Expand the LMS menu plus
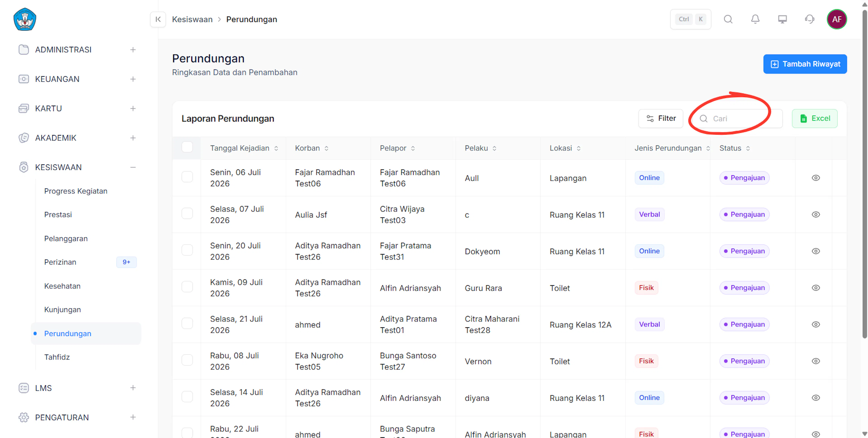868x438 pixels. tap(133, 388)
